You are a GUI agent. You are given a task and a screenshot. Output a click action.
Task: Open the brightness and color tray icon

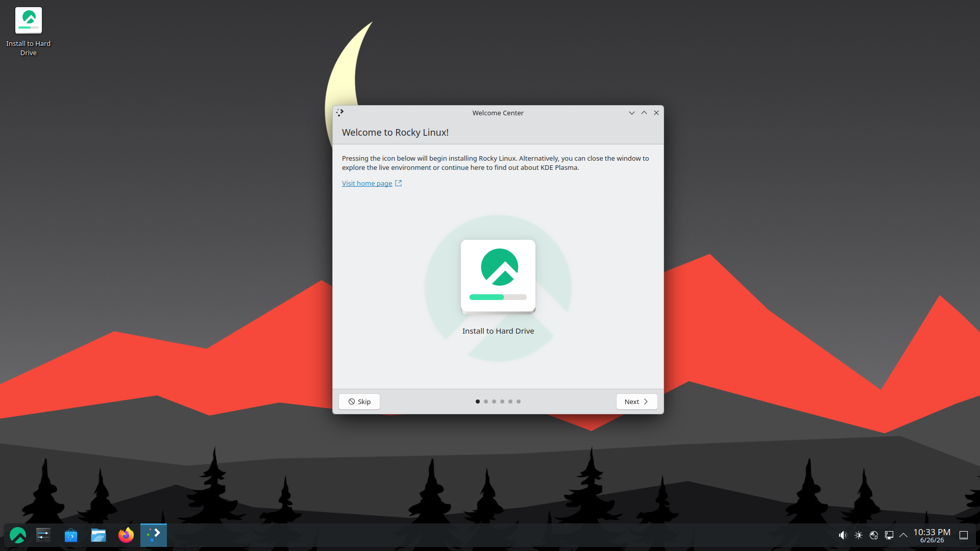[859, 535]
